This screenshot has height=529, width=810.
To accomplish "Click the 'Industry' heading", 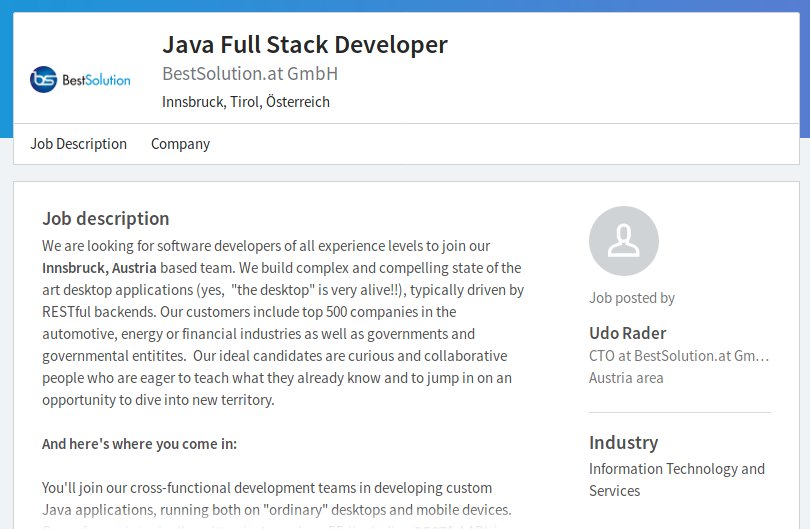I will [x=624, y=443].
